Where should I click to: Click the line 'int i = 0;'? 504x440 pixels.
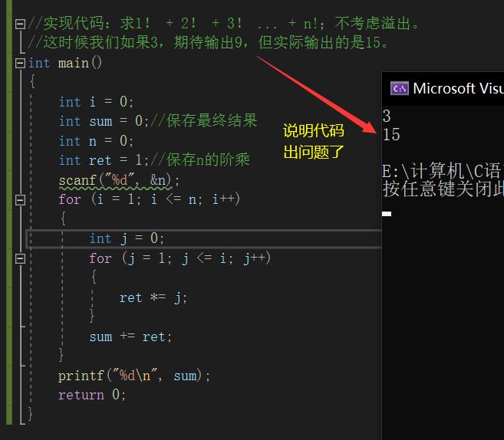[96, 102]
